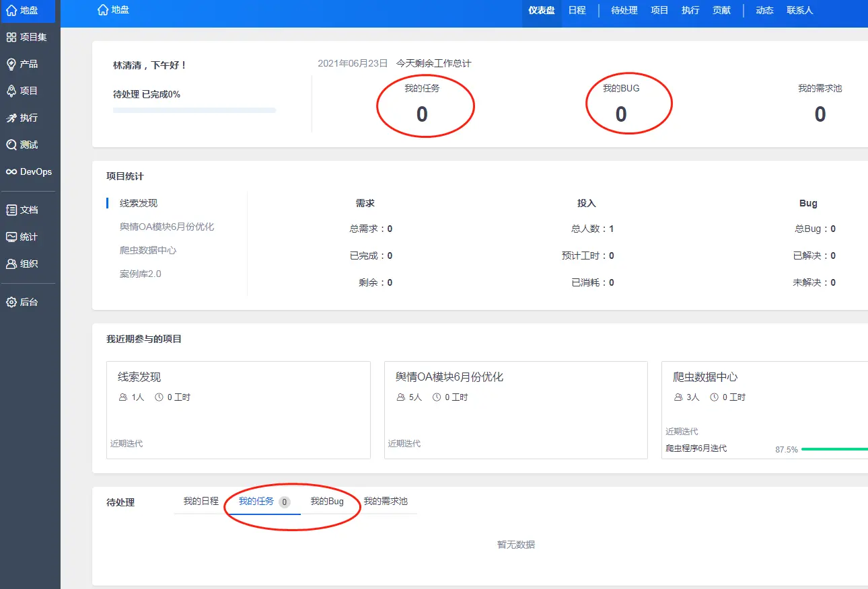Select the 执行 tab in top navigation
This screenshot has height=589, width=868.
690,10
